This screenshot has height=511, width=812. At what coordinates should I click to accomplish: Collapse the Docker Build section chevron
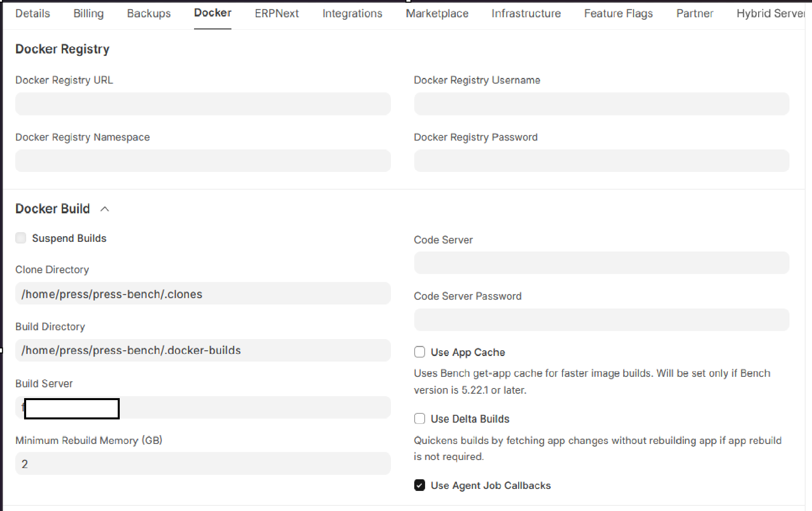pyautogui.click(x=104, y=209)
